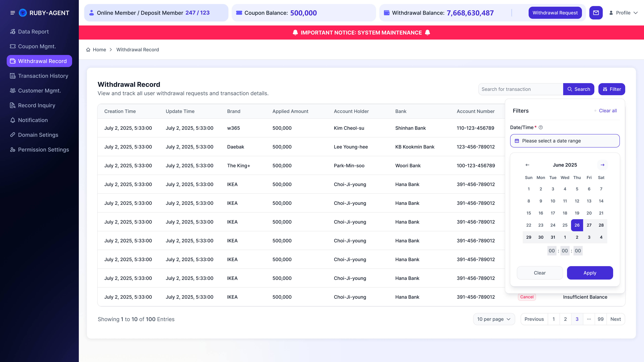
Task: Click the help icon next to Date/Time
Action: click(x=541, y=127)
